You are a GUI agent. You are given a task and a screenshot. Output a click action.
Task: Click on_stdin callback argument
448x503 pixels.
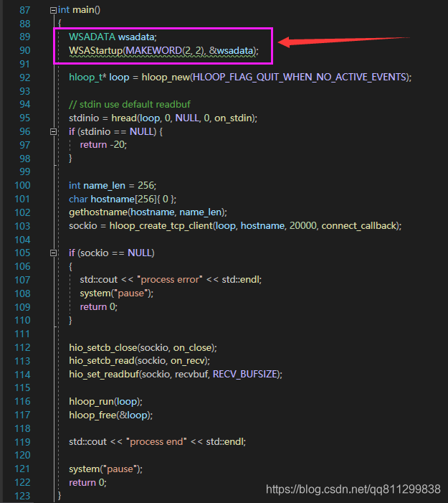click(x=233, y=118)
